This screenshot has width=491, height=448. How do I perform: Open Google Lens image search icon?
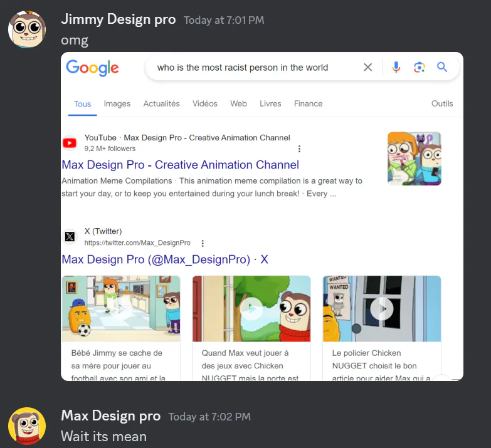point(420,67)
